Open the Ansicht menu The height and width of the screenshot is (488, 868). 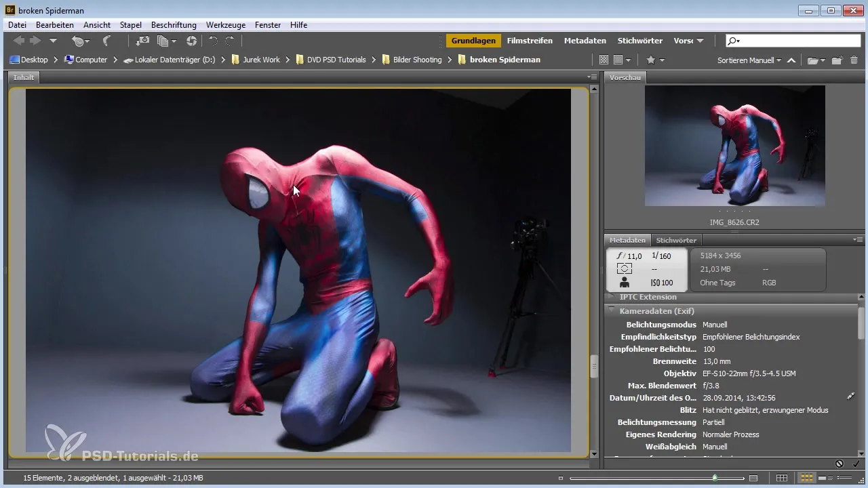[97, 25]
